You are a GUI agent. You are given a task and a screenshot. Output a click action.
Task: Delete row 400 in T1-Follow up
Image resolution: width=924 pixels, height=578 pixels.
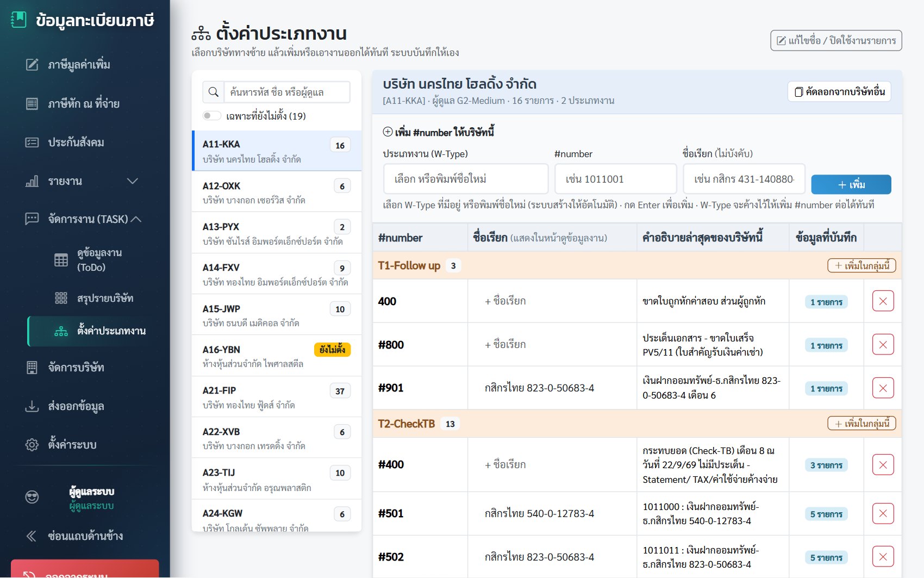[883, 301]
